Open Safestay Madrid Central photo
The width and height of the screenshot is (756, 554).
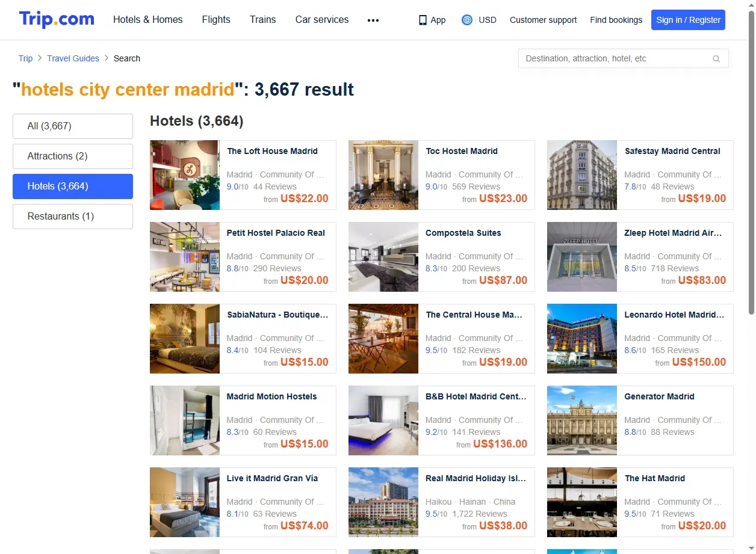[x=582, y=175]
